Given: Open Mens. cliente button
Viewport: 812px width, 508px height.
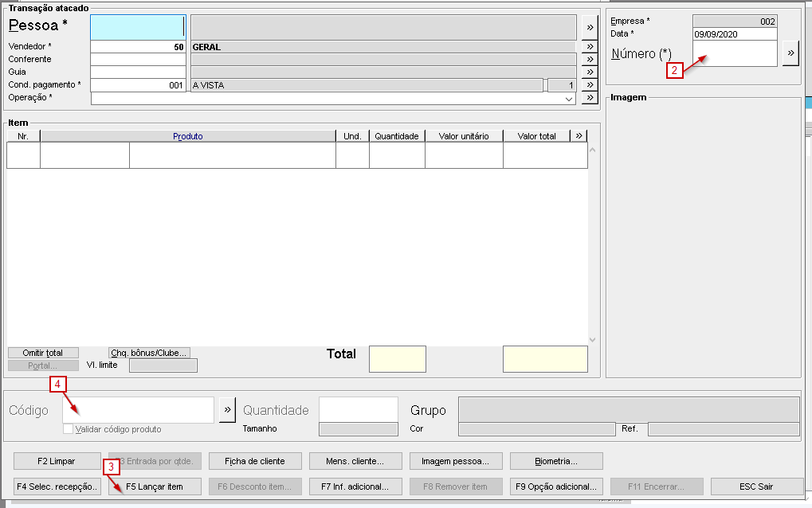Looking at the screenshot, I should 355,461.
